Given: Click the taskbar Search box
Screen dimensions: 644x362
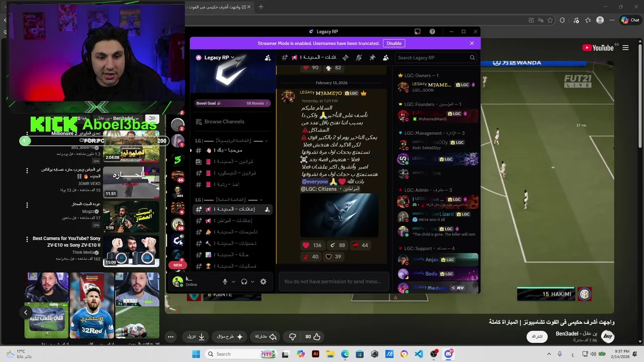Looking at the screenshot, I should coord(241,354).
